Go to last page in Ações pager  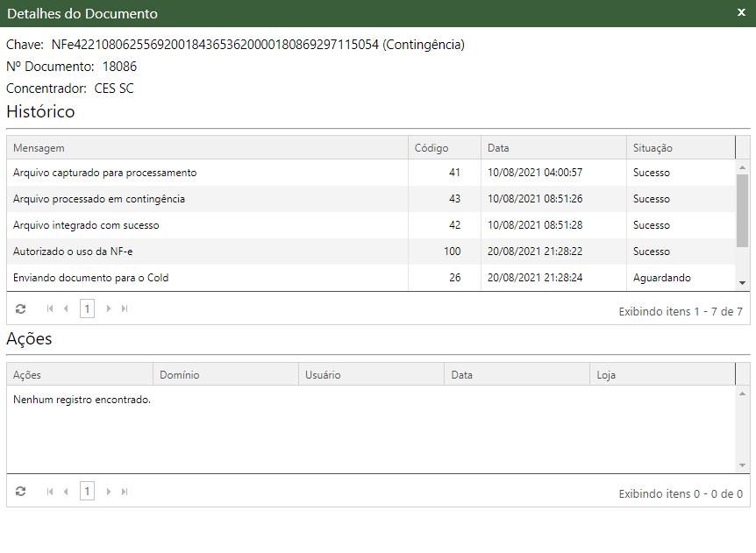point(125,492)
